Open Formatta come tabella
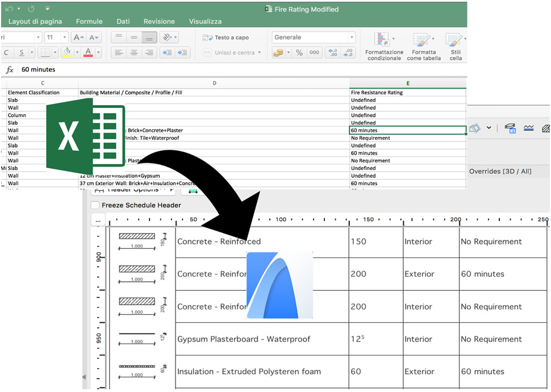This screenshot has height=392, width=551. (x=424, y=47)
